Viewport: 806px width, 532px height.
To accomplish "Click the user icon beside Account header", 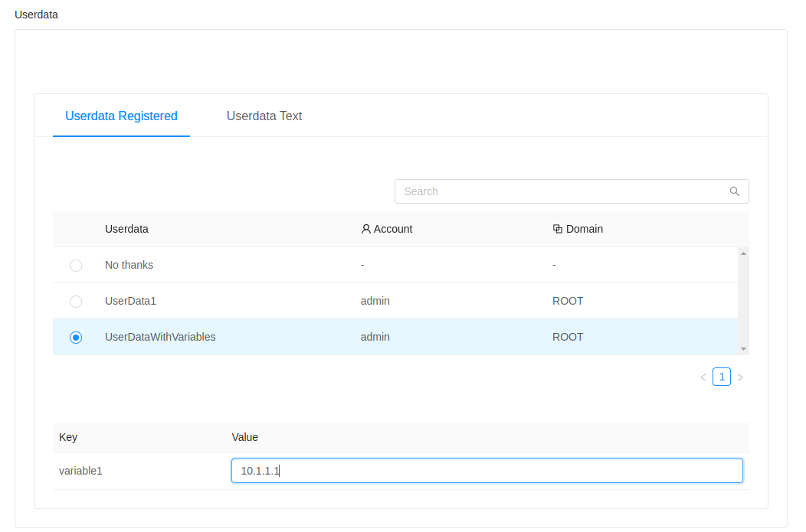I will (365, 229).
